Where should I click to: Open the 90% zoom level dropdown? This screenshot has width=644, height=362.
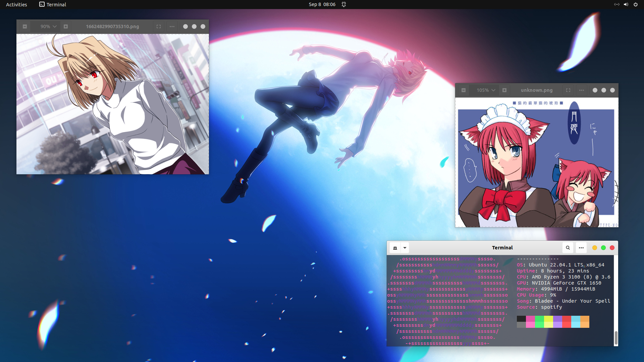tap(48, 26)
